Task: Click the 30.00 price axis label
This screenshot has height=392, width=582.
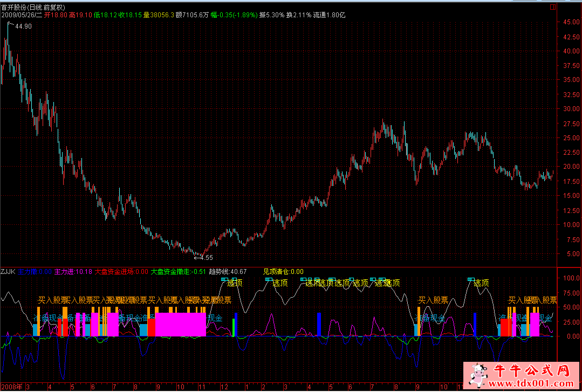Action: point(571,109)
